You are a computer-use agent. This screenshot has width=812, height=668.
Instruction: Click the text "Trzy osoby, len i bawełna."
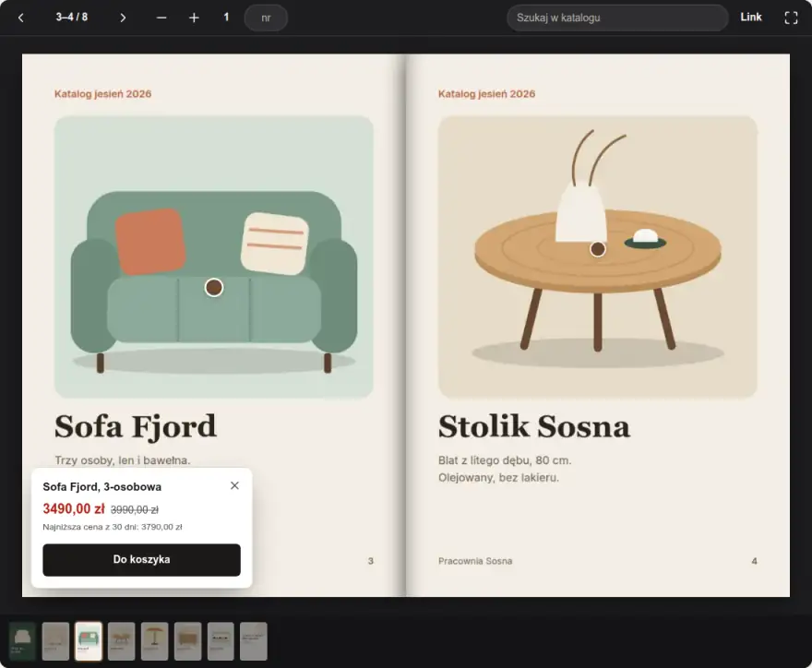(x=123, y=460)
